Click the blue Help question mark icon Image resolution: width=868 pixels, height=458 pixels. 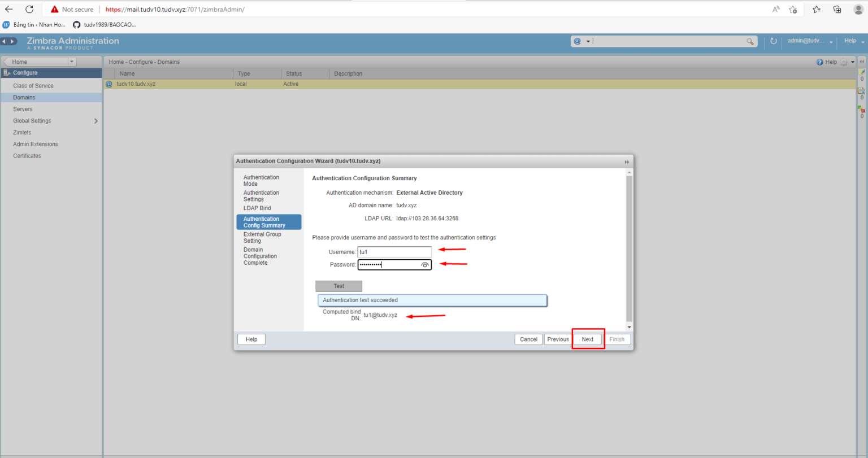[819, 62]
